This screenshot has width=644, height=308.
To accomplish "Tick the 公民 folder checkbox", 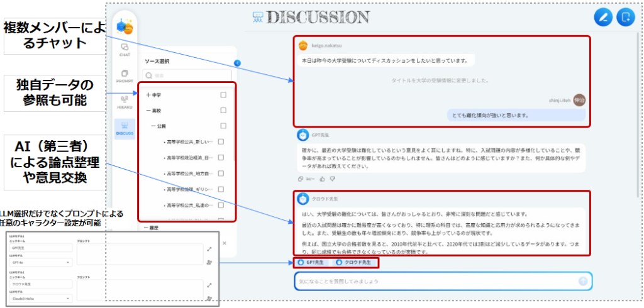I will [x=223, y=126].
